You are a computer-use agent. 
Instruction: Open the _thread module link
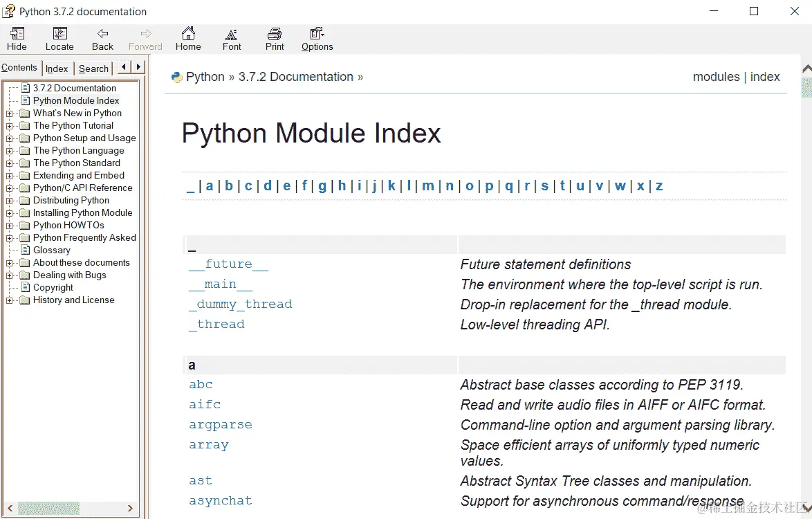[x=216, y=325]
